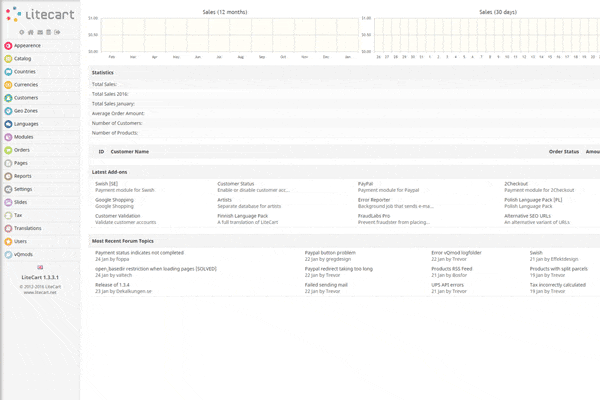The height and width of the screenshot is (400, 600).
Task: Open the Error Reporter add-on
Action: click(x=374, y=200)
